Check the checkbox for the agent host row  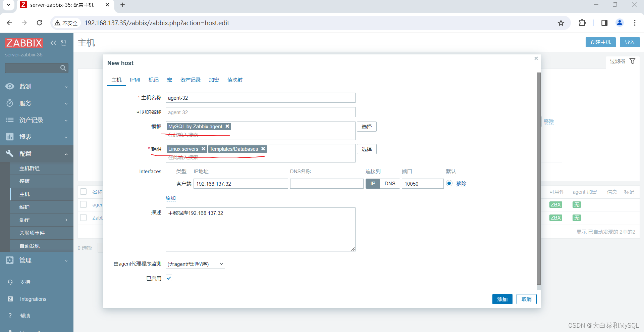pyautogui.click(x=84, y=204)
